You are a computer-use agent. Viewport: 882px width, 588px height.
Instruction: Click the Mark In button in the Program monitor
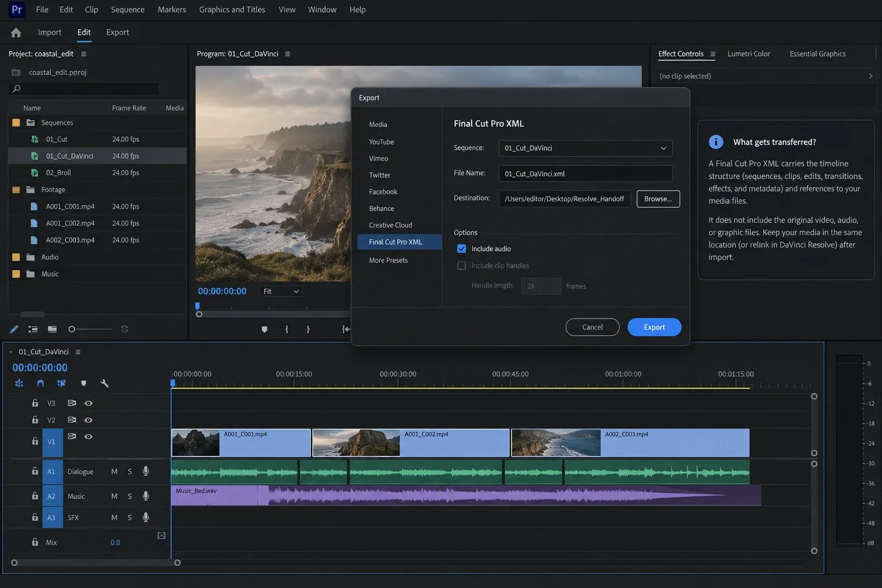coord(287,329)
